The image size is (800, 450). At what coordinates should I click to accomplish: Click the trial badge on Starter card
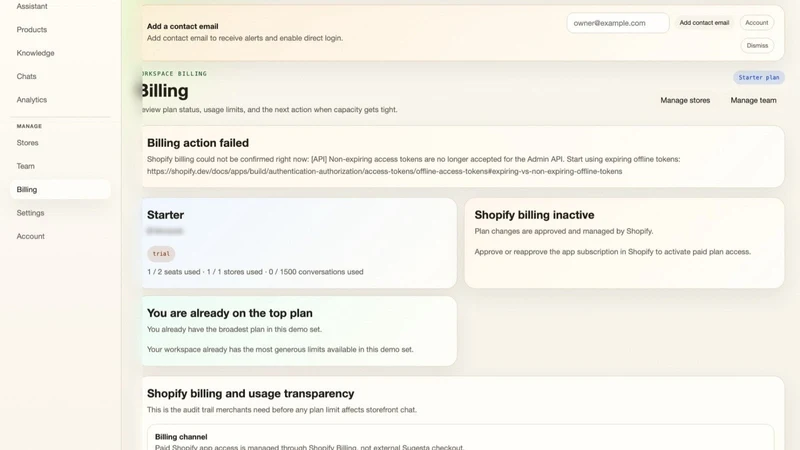(x=161, y=254)
